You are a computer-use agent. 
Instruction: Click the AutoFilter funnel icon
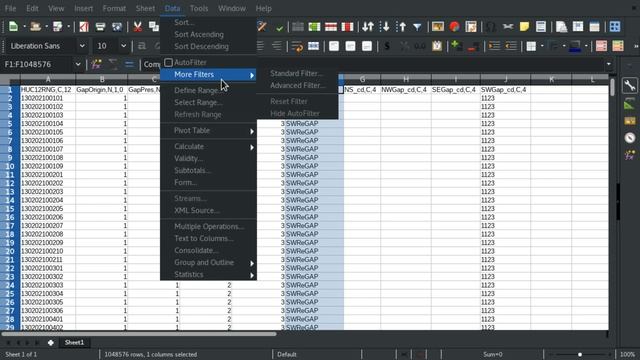pyautogui.click(x=417, y=27)
